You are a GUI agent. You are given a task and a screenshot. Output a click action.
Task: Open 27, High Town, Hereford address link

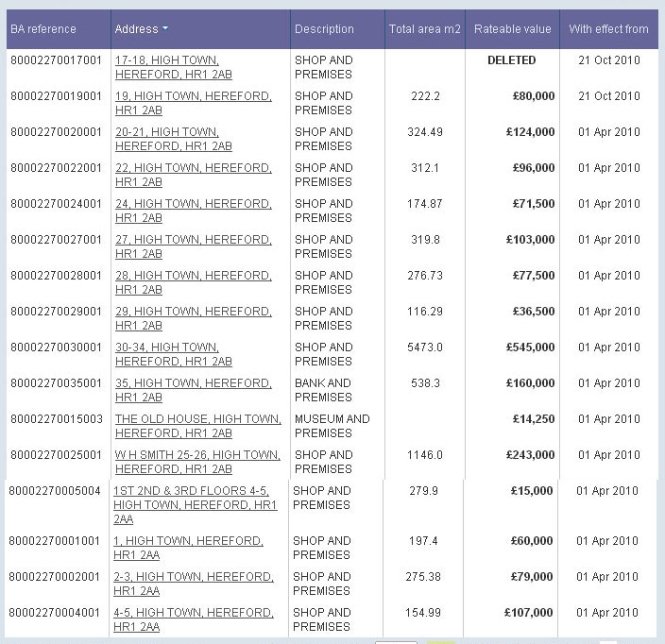click(193, 246)
